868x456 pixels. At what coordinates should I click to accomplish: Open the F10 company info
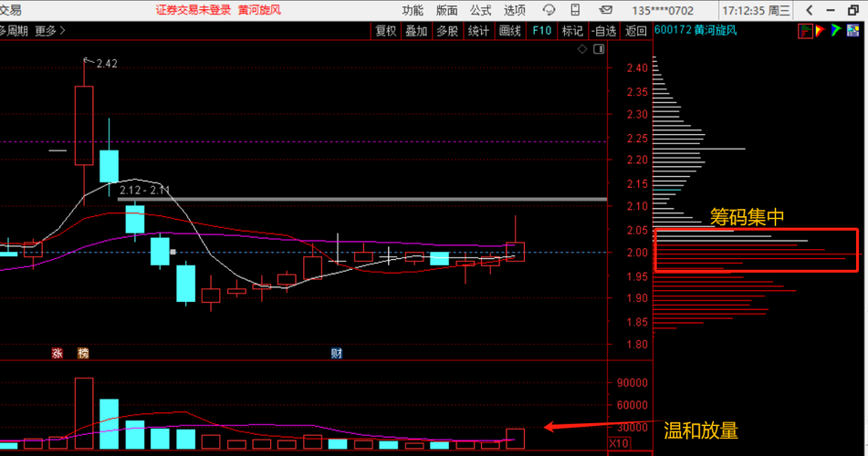tap(541, 31)
